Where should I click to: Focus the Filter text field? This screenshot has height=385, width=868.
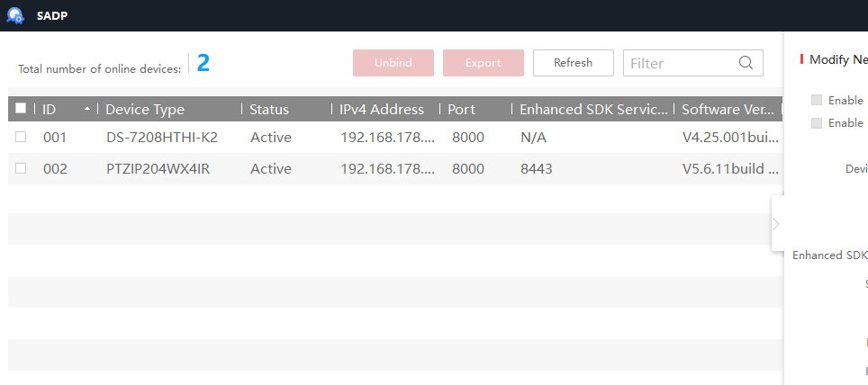pos(681,63)
